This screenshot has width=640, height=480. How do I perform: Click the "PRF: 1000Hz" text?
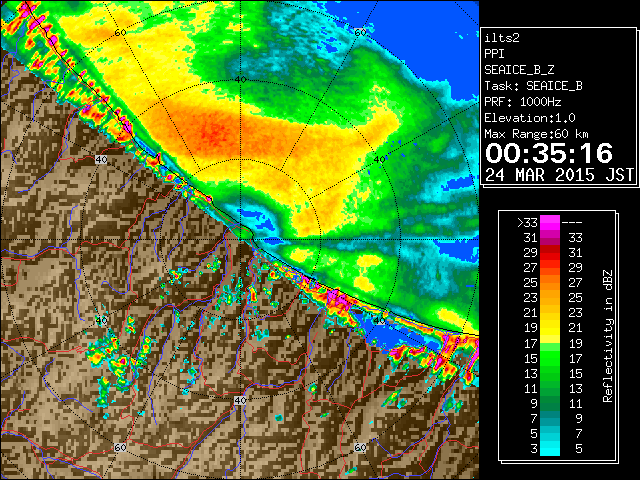click(523, 102)
